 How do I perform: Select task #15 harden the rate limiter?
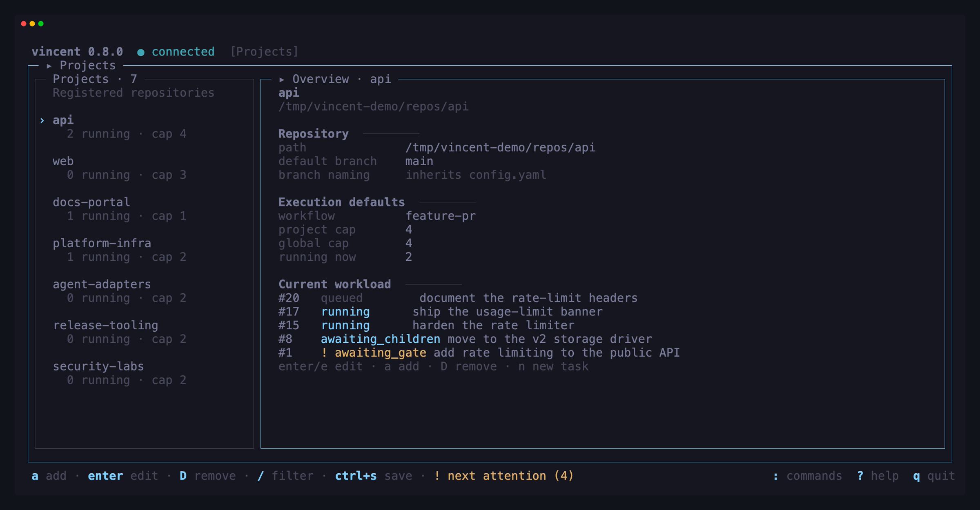point(426,325)
